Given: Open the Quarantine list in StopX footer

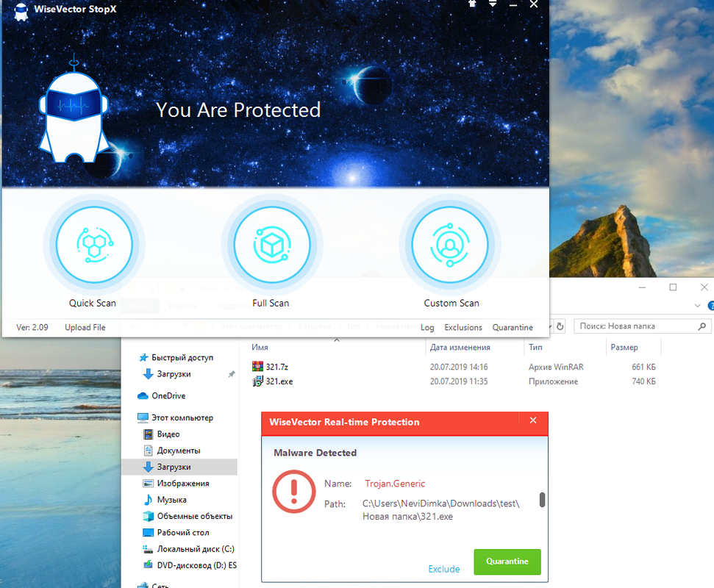Looking at the screenshot, I should tap(513, 327).
